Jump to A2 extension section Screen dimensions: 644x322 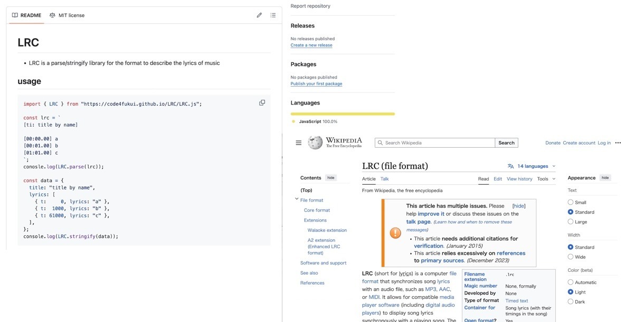[x=324, y=247]
